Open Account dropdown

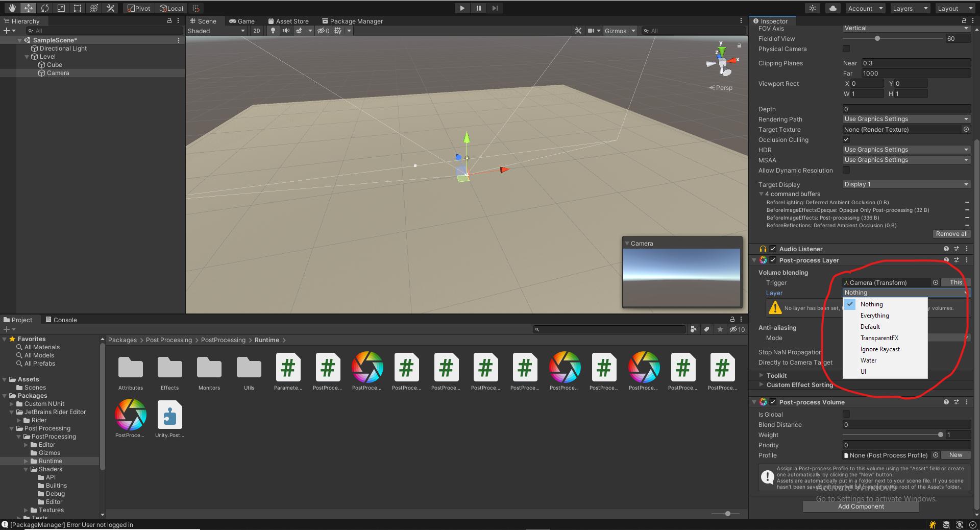click(x=865, y=8)
